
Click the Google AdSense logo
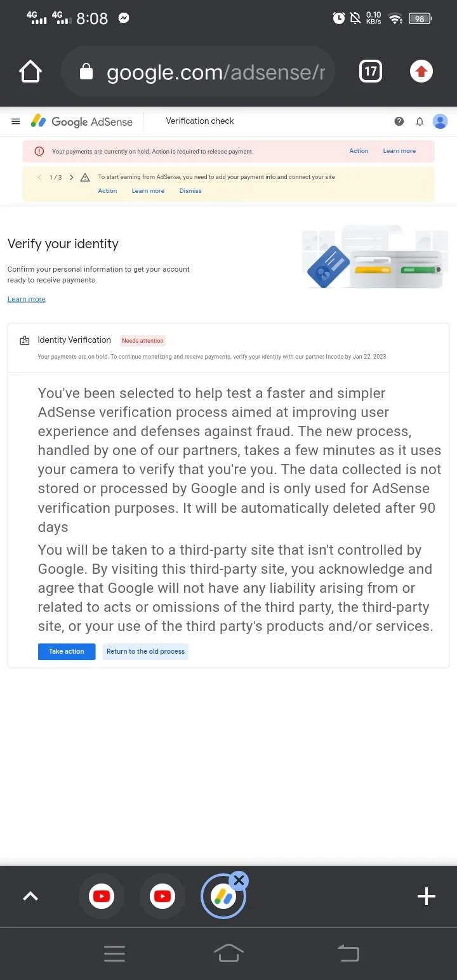point(82,121)
